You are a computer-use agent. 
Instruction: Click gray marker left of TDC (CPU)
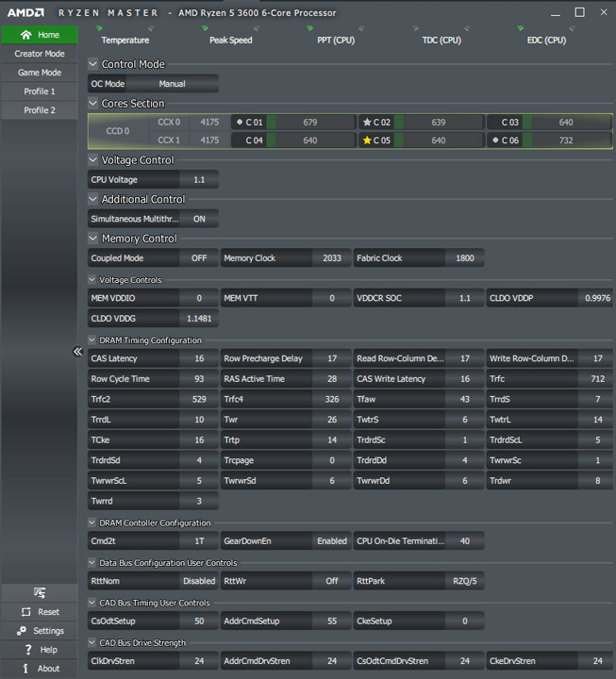click(415, 28)
